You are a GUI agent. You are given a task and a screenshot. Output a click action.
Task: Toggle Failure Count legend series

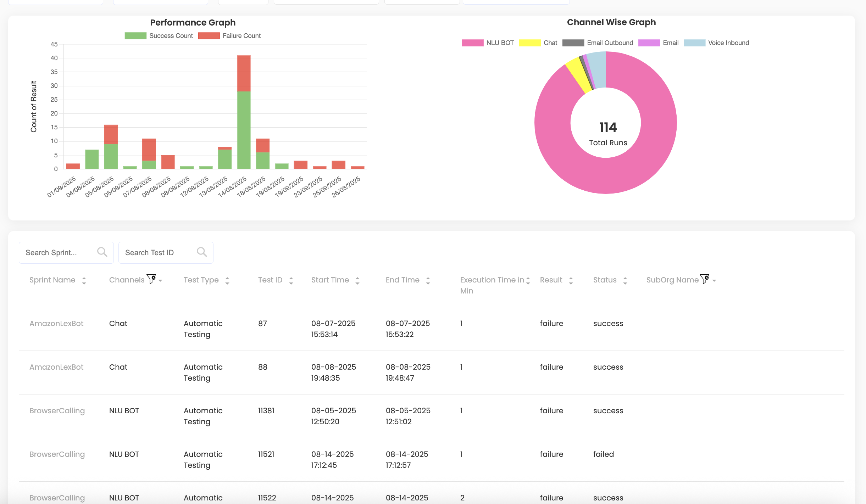pos(229,36)
